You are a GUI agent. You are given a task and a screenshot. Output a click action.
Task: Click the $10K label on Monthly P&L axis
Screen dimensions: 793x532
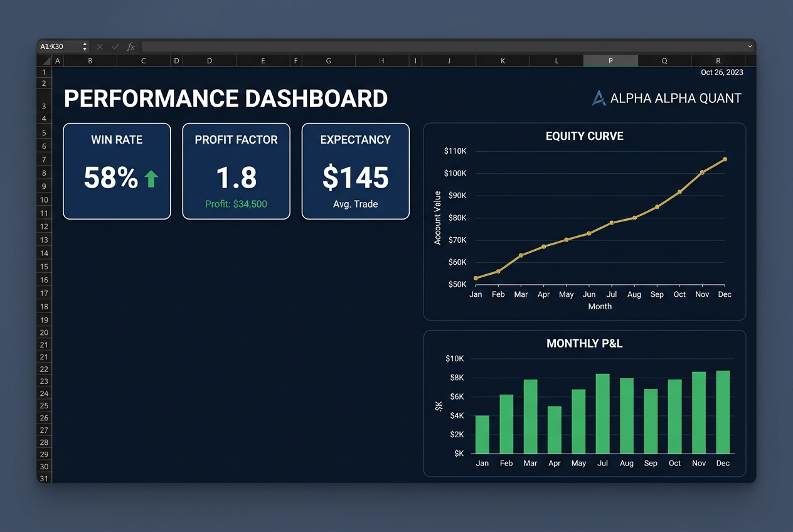tap(455, 359)
